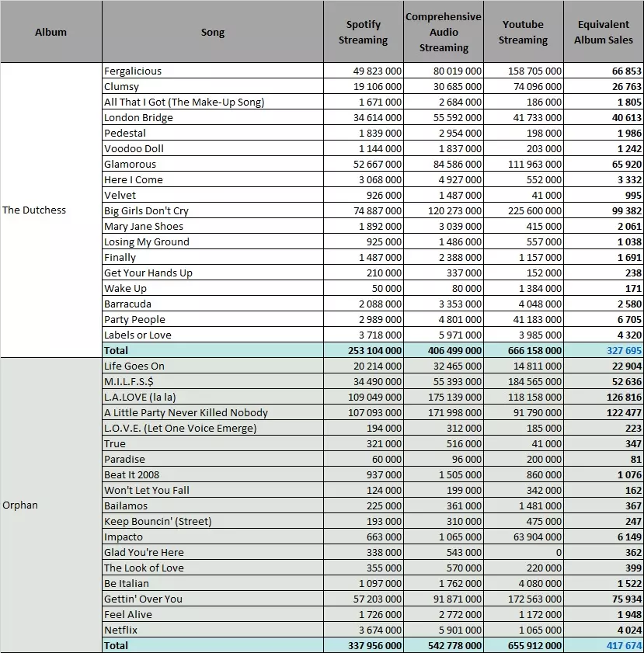Select Youtube total 655 912 000
The height and width of the screenshot is (653, 644).
523,645
